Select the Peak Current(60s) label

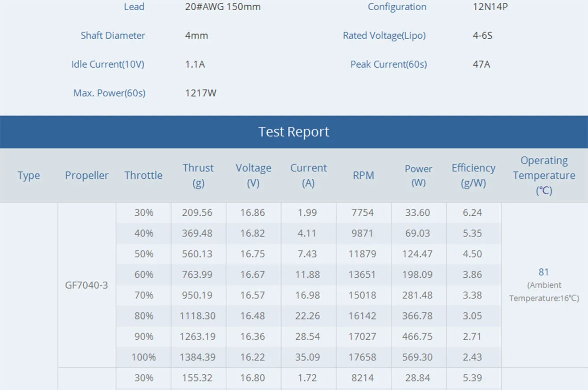(x=388, y=64)
